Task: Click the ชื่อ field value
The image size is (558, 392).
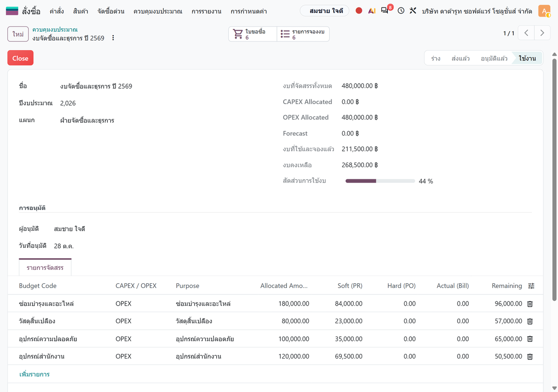Action: coord(96,86)
